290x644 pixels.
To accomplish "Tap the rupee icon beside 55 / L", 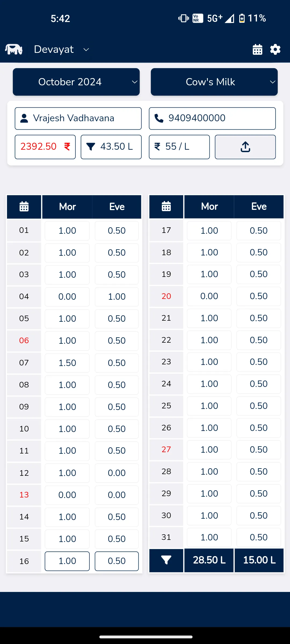I will (157, 147).
